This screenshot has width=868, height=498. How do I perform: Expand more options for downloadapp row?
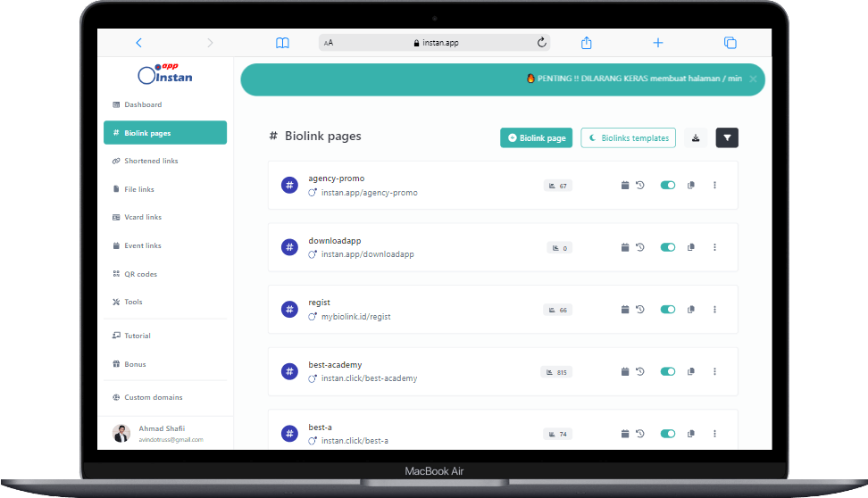(x=714, y=247)
